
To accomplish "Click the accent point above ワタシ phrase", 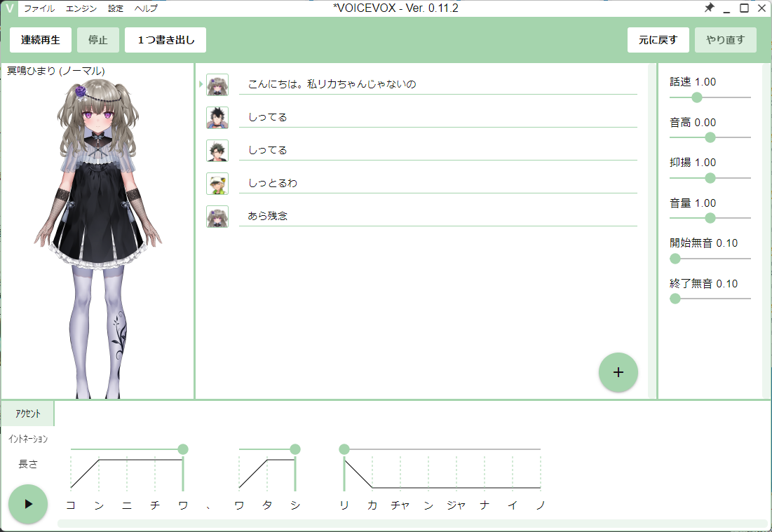I will click(x=294, y=449).
